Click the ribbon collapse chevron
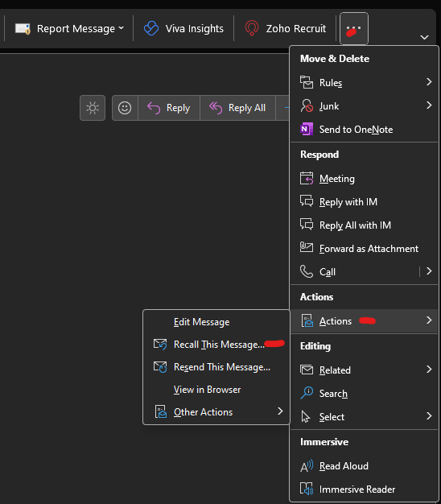The image size is (441, 504). 425,37
